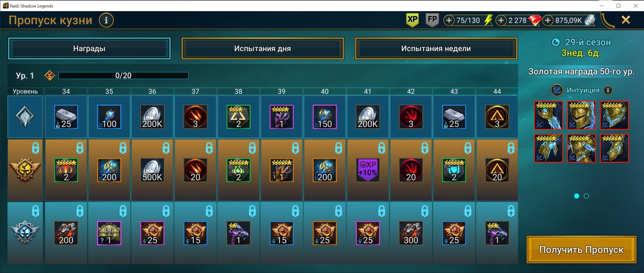The image size is (644, 273).
Task: Open the FP boost icon
Action: (432, 20)
